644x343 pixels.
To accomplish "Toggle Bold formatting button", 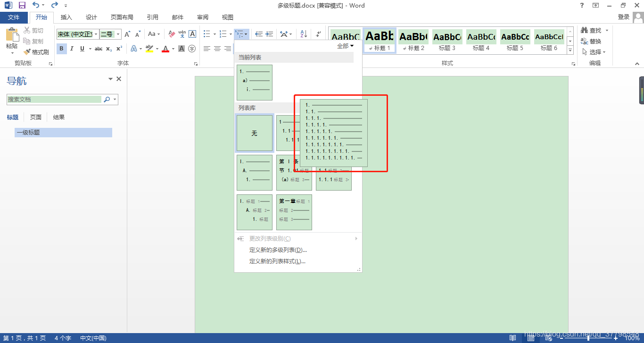I will [x=61, y=49].
